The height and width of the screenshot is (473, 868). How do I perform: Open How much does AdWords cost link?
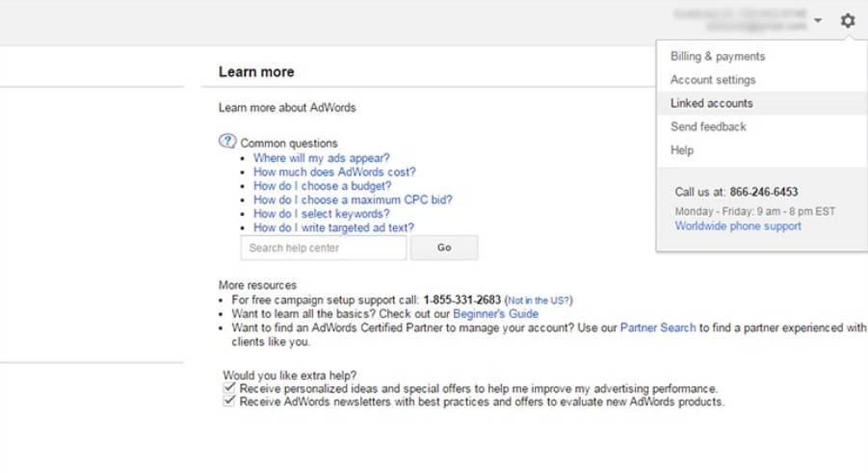click(334, 172)
